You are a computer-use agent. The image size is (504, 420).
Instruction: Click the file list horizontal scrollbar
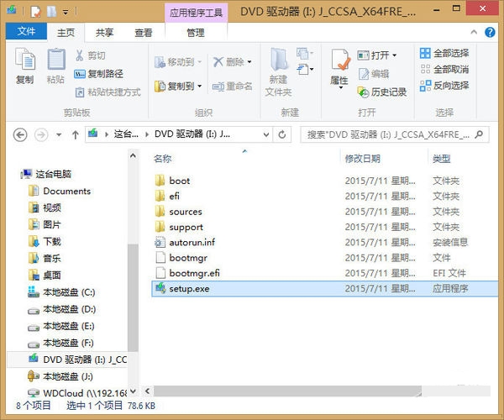point(287,391)
